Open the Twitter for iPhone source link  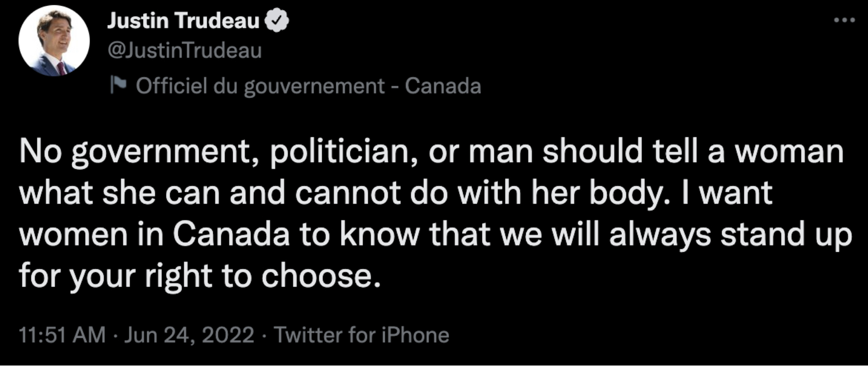coord(362,335)
